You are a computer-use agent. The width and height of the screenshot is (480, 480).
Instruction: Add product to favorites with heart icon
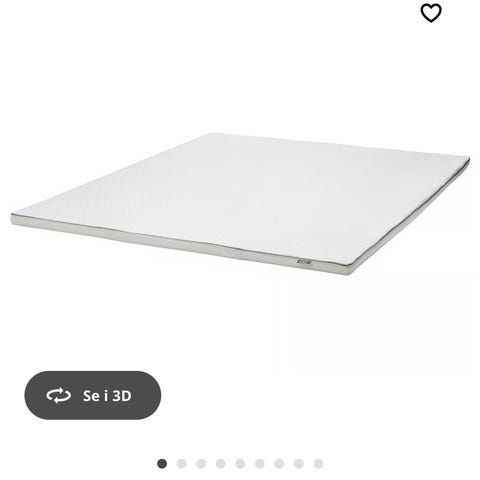click(x=431, y=13)
